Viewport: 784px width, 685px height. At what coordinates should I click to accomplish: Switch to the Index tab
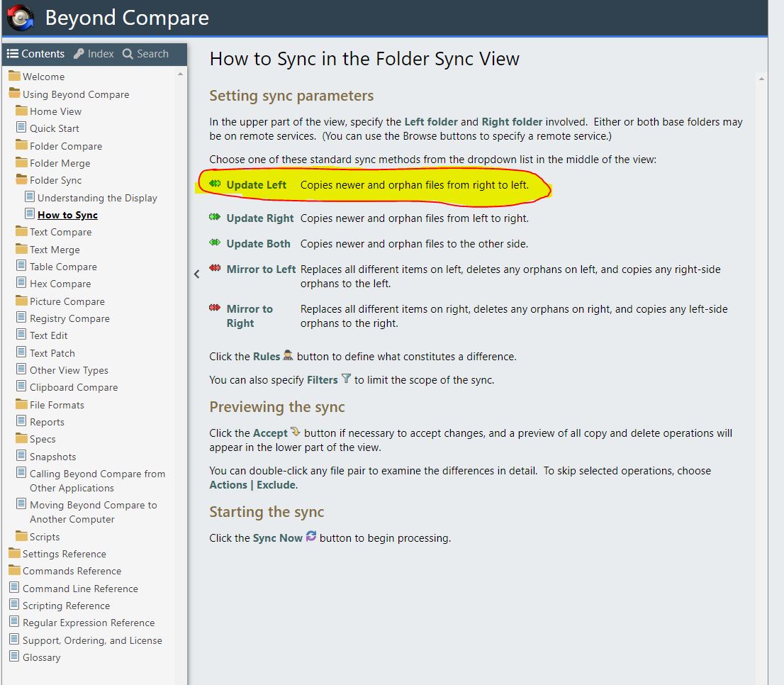(x=94, y=53)
